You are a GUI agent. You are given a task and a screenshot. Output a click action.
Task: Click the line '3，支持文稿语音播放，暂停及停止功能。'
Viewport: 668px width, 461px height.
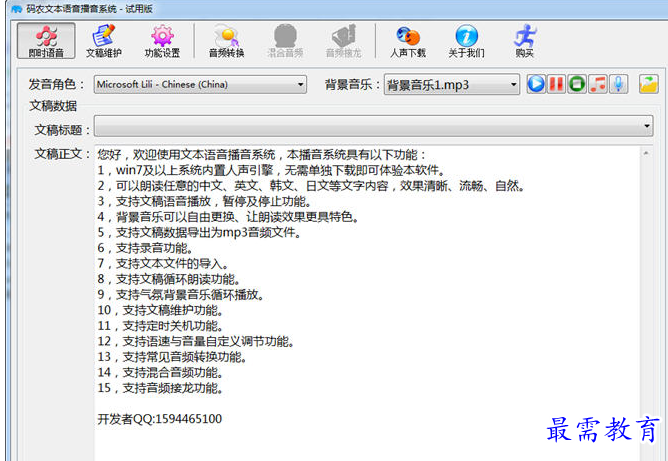(x=205, y=201)
